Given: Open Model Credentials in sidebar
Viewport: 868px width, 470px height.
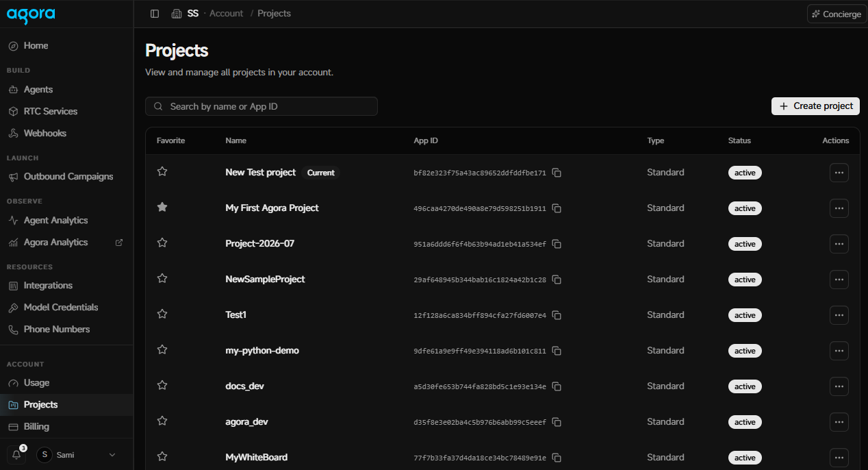Looking at the screenshot, I should coord(66,308).
